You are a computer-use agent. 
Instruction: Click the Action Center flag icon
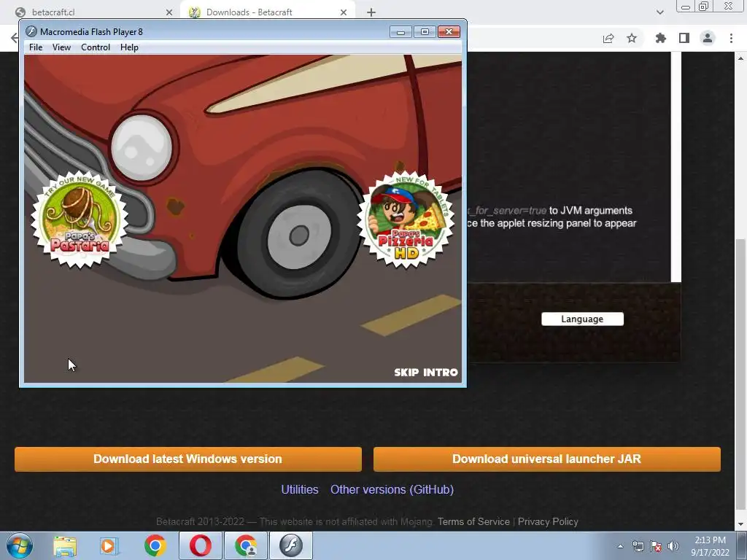(x=656, y=546)
